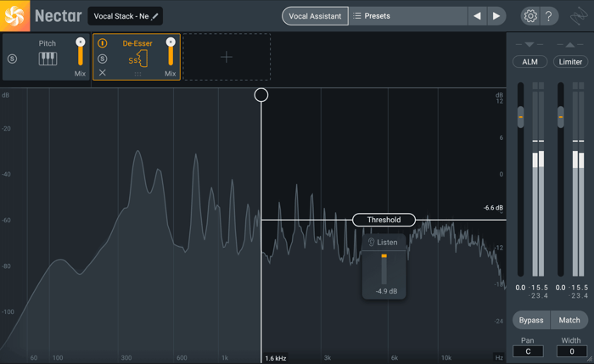The image size is (594, 364).
Task: Open the Presets browser
Action: (x=408, y=16)
